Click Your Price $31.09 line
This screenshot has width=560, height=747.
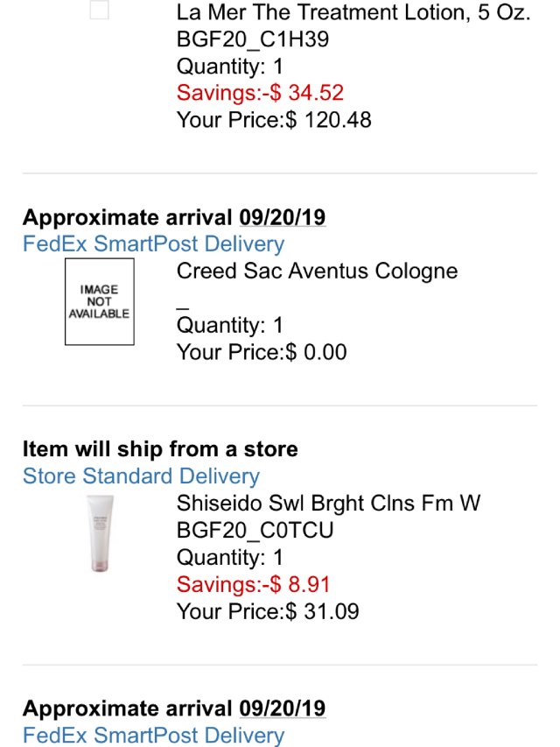coord(268,610)
